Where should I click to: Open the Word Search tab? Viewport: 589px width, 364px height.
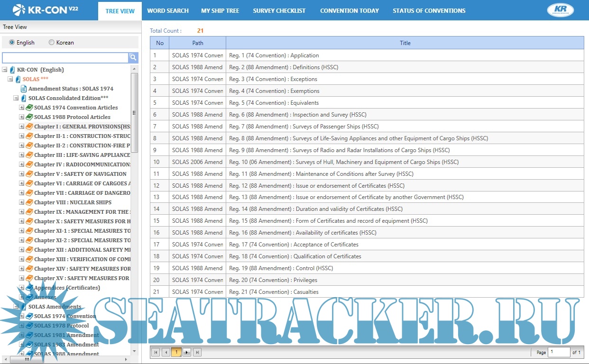pyautogui.click(x=168, y=10)
